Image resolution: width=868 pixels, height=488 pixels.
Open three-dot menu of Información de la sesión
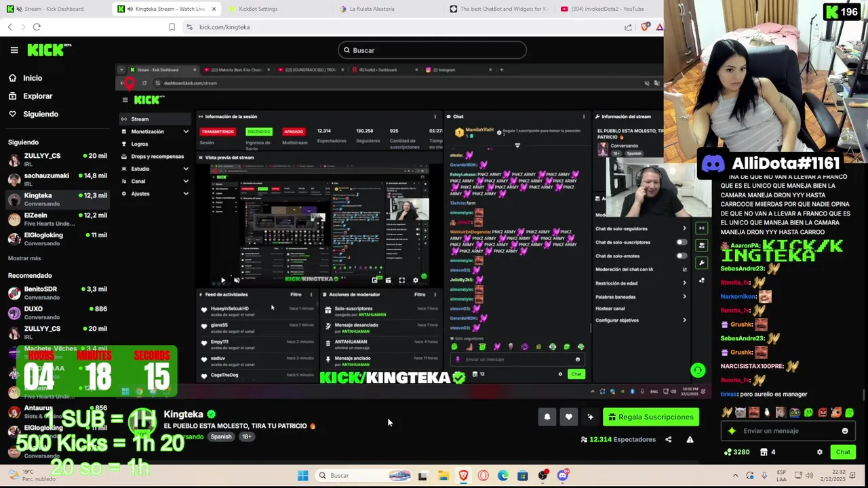click(x=435, y=117)
